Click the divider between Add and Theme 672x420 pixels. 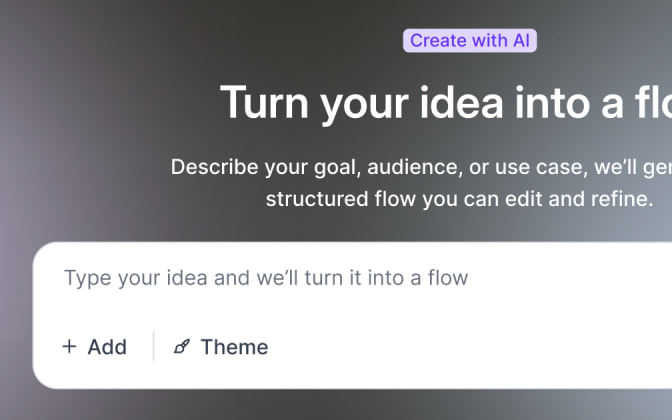(x=153, y=346)
